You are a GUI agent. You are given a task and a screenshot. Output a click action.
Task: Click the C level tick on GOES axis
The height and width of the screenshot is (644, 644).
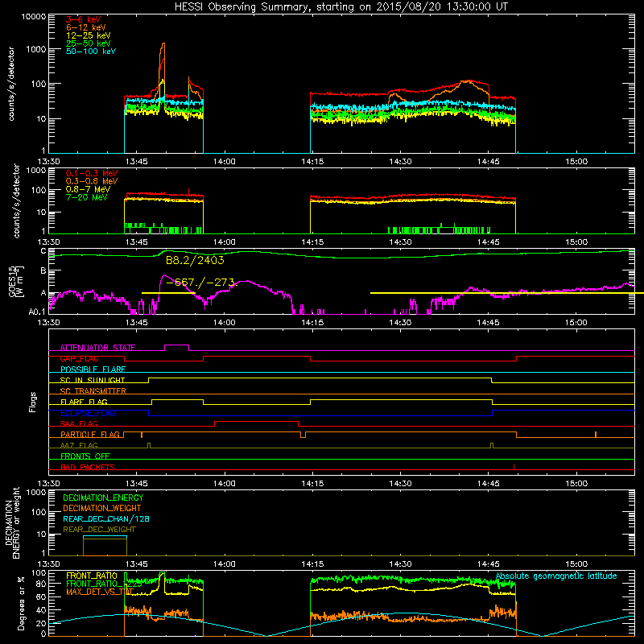click(x=43, y=251)
